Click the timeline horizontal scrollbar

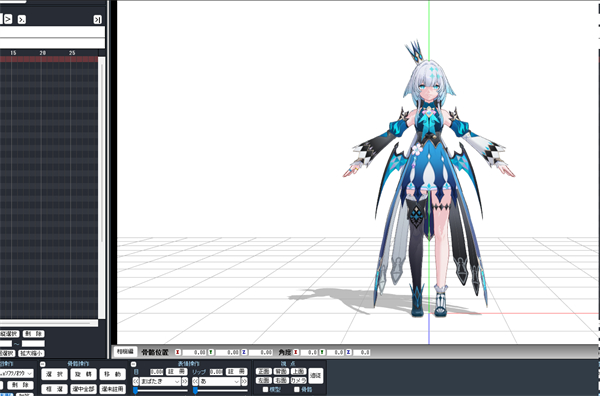coord(49,323)
